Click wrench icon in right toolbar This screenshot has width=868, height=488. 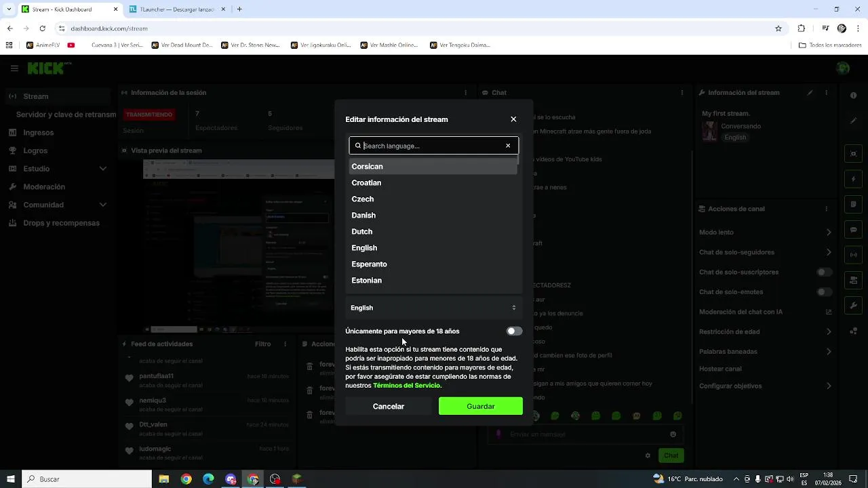coord(854,306)
